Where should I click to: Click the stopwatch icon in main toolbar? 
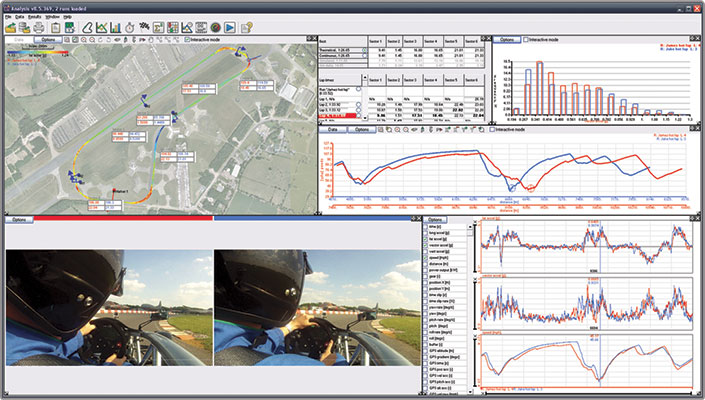[132, 27]
